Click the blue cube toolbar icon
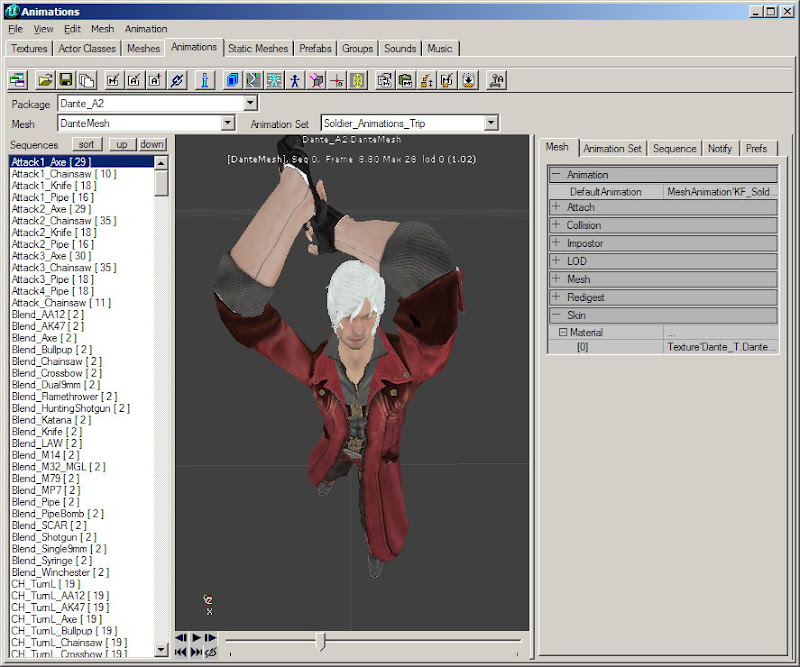The height and width of the screenshot is (667, 800). pos(232,80)
